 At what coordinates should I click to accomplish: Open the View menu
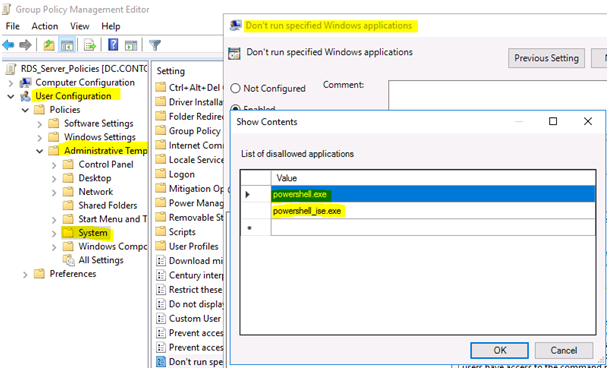tap(79, 26)
